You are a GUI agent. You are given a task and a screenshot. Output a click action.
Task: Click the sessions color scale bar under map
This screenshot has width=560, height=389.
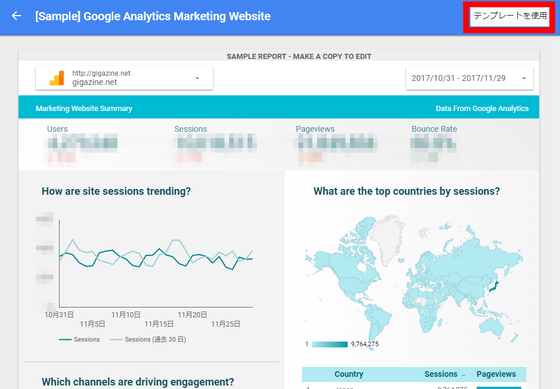(x=330, y=344)
